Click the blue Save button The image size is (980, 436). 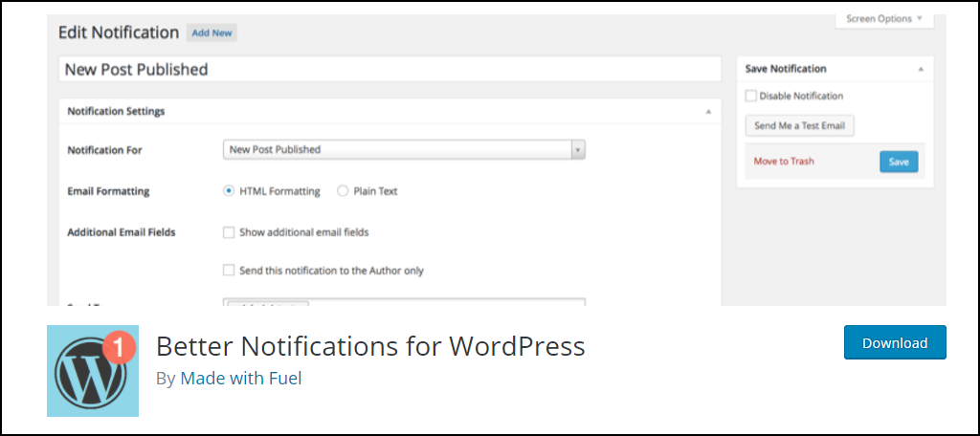point(899,162)
